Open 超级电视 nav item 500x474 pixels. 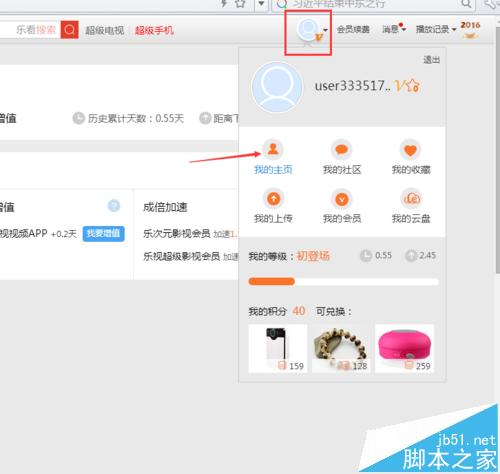coord(105,30)
